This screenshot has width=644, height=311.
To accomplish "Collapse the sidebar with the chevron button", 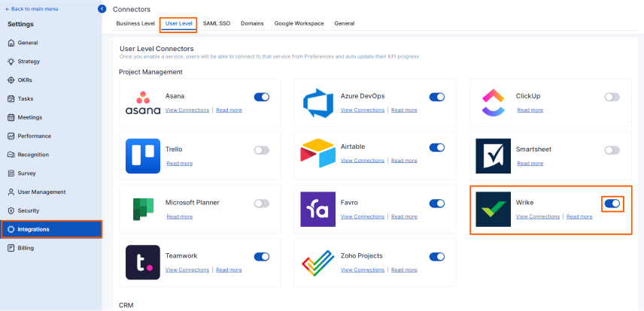I will (x=102, y=9).
